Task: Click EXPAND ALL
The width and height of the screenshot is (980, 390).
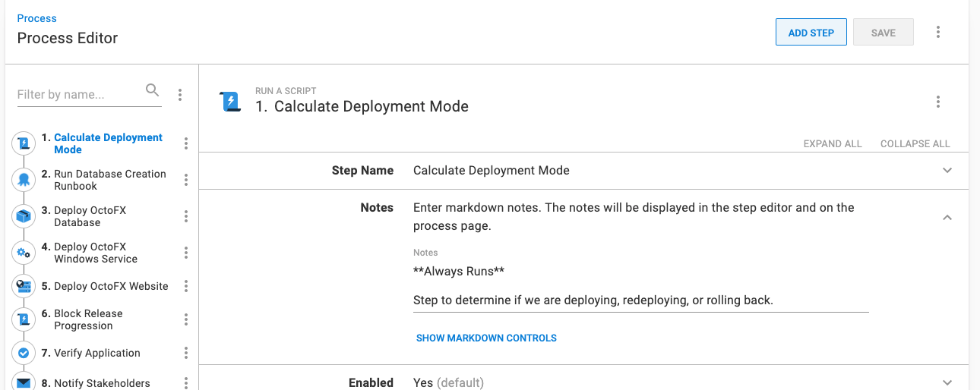Action: pyautogui.click(x=833, y=143)
